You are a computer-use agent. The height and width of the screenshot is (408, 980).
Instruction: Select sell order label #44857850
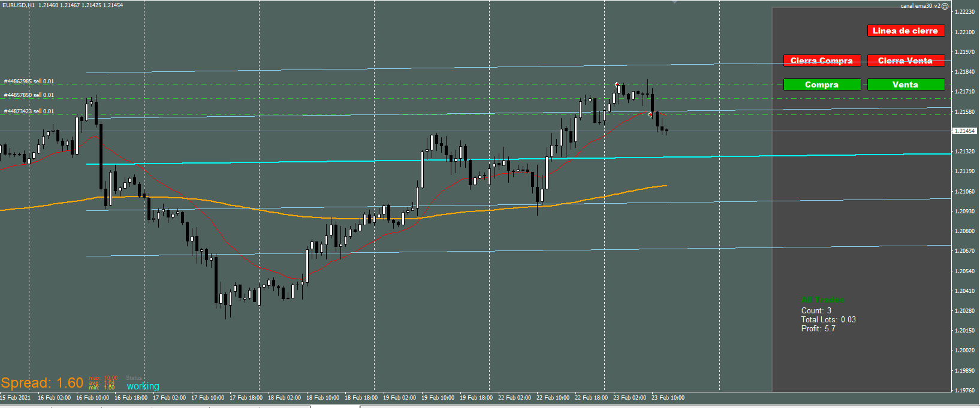pyautogui.click(x=29, y=95)
